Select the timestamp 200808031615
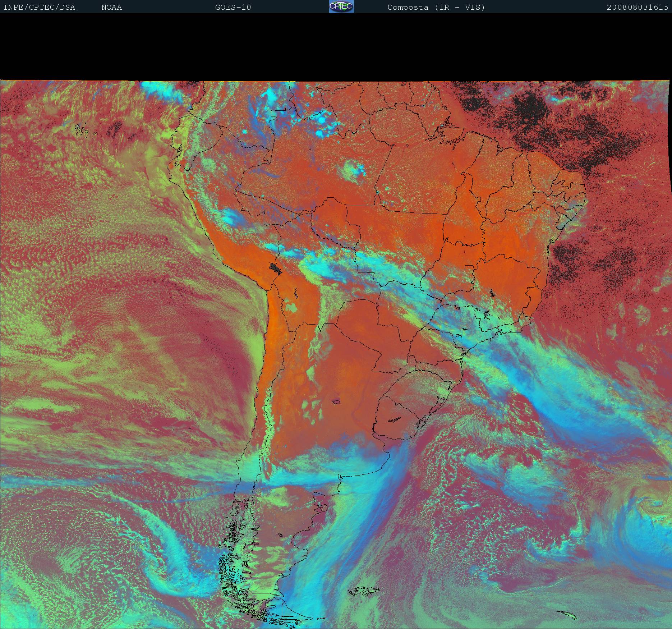 (638, 8)
